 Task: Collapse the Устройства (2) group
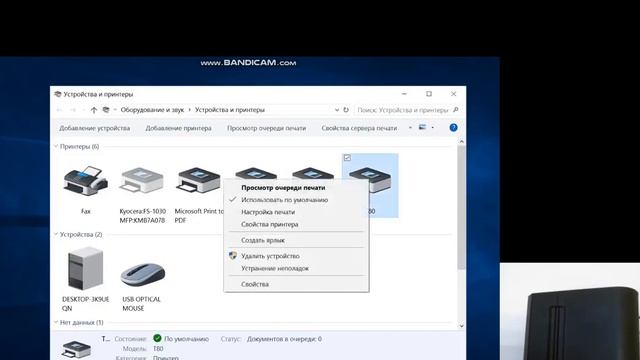56,234
